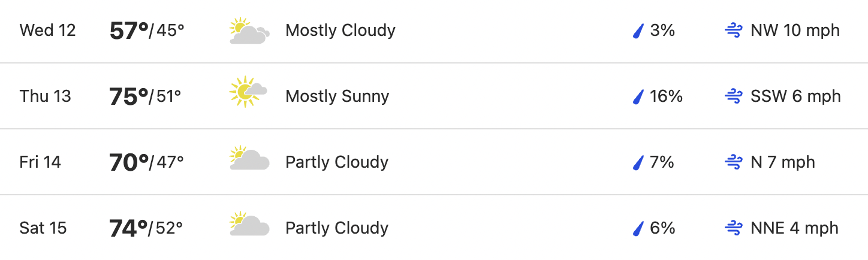This screenshot has width=868, height=260.
Task: Click the wind icon beside N 7 mph
Action: click(734, 162)
